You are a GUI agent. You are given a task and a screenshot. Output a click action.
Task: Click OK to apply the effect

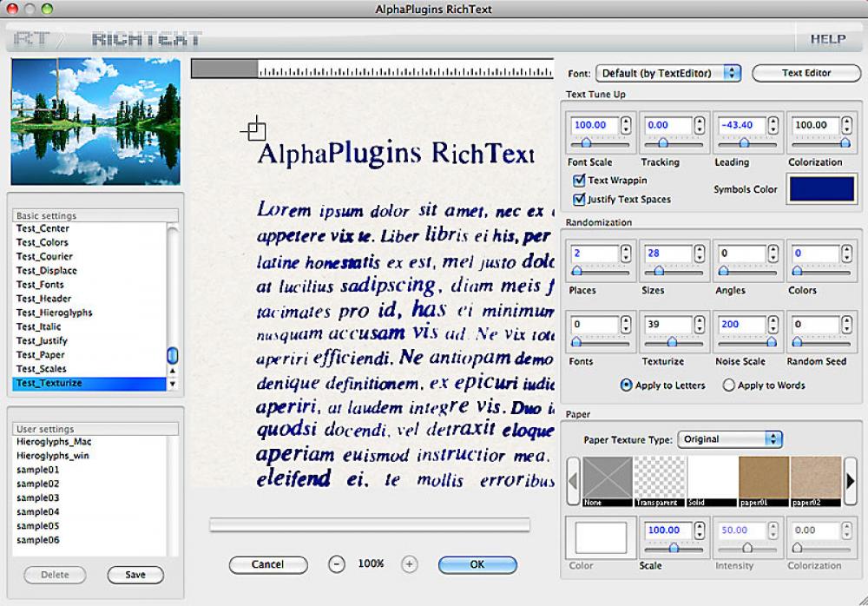[x=477, y=564]
